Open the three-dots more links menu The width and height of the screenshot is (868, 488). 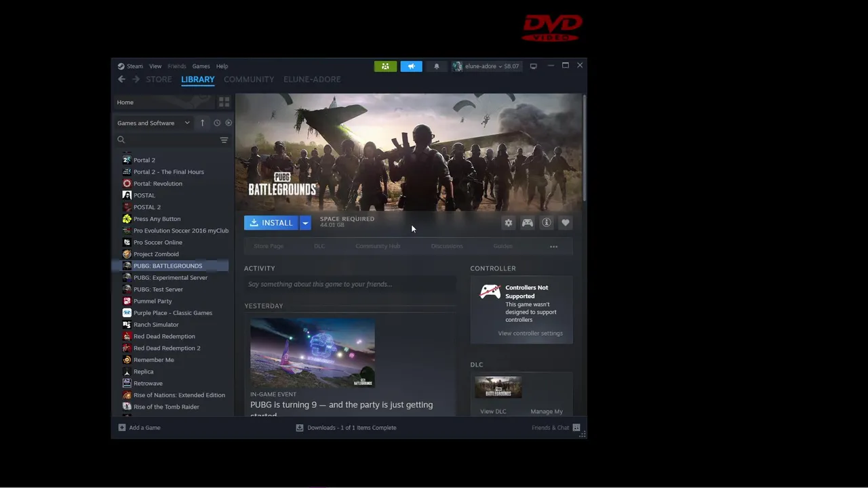click(554, 247)
